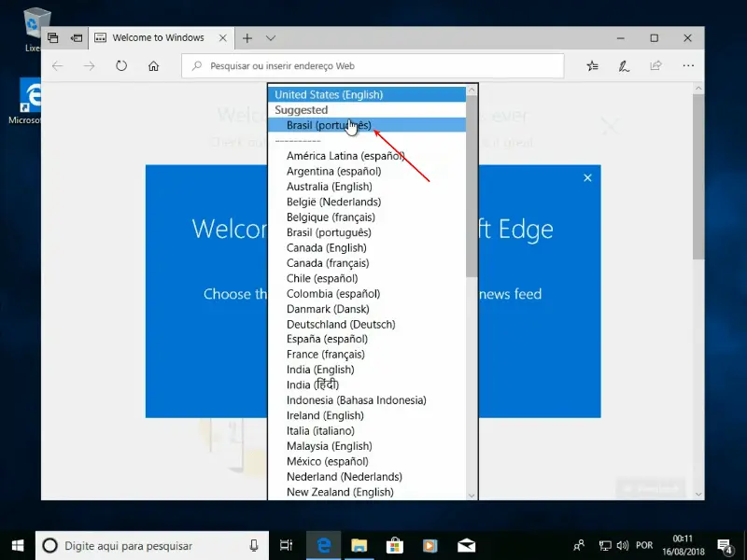Pick India Hindi option
Screen dimensions: 747x560
[367, 385]
